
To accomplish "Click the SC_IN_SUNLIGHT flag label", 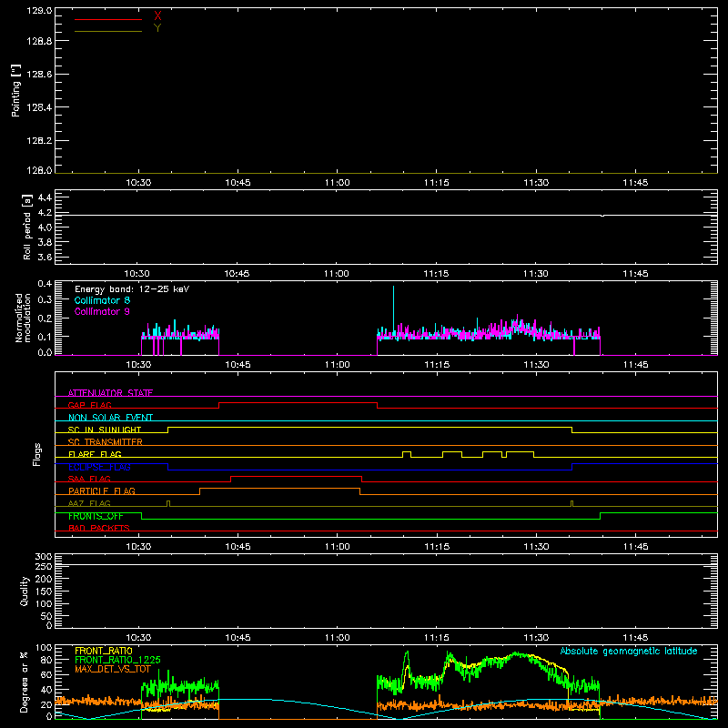I will tap(105, 430).
